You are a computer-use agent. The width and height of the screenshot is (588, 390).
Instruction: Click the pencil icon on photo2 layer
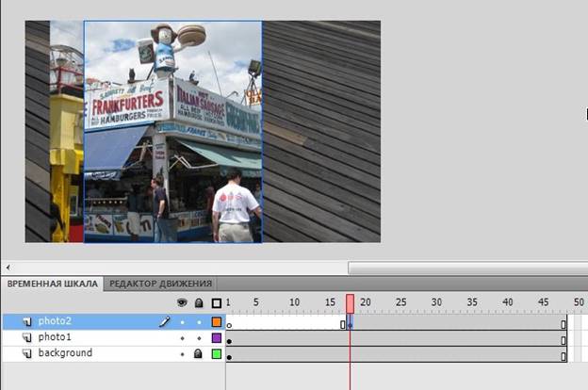pos(164,322)
